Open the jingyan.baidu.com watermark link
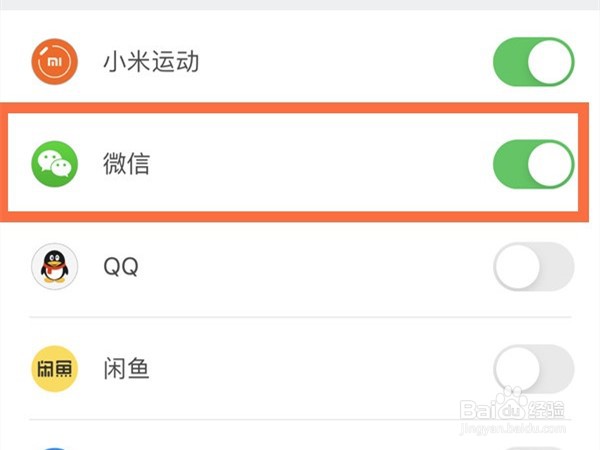600x450 pixels. pos(513,429)
